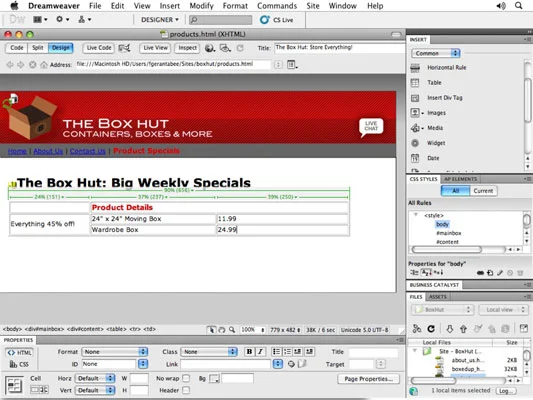The image size is (533, 400).
Task: Click the Inspect button
Action: click(x=187, y=48)
